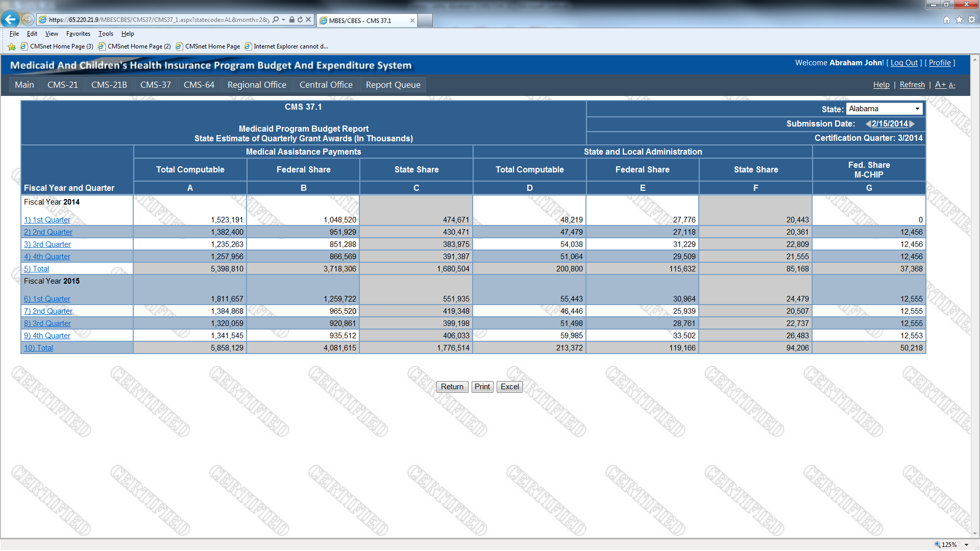
Task: Open the Favorites menu
Action: click(x=78, y=34)
